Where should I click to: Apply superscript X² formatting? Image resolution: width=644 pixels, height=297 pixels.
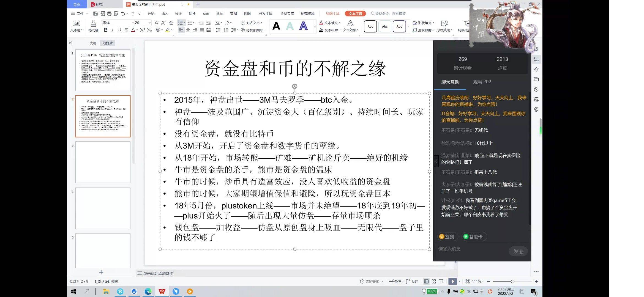coord(142,30)
